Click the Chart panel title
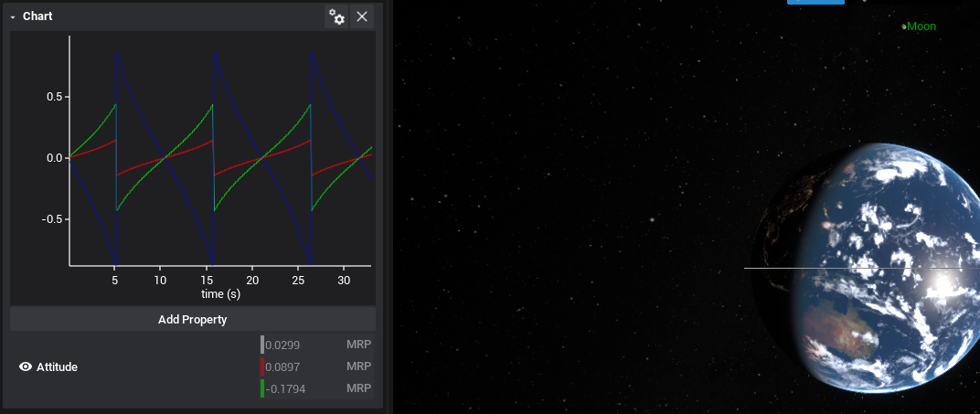980x414 pixels. 37,16
